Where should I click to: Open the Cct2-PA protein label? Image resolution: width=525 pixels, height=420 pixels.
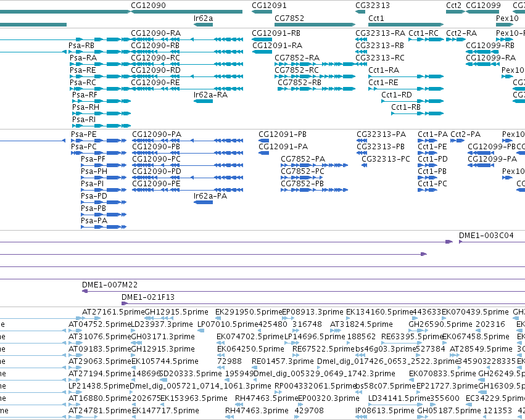465,134
